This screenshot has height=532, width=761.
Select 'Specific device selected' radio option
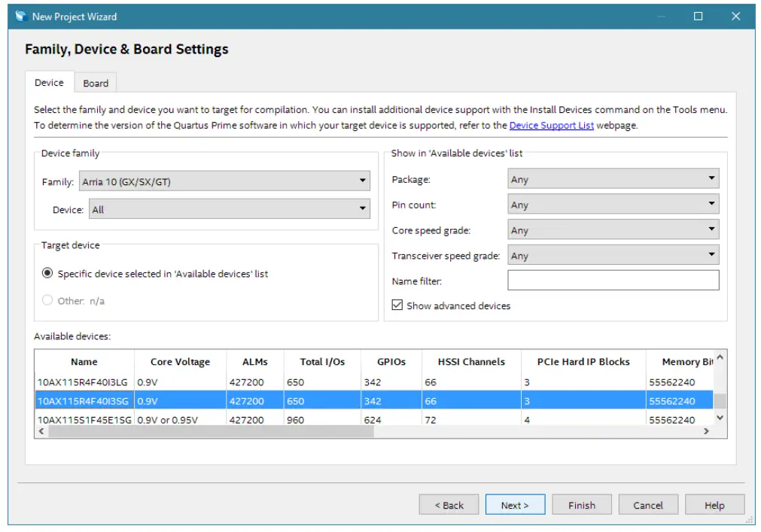(x=47, y=274)
